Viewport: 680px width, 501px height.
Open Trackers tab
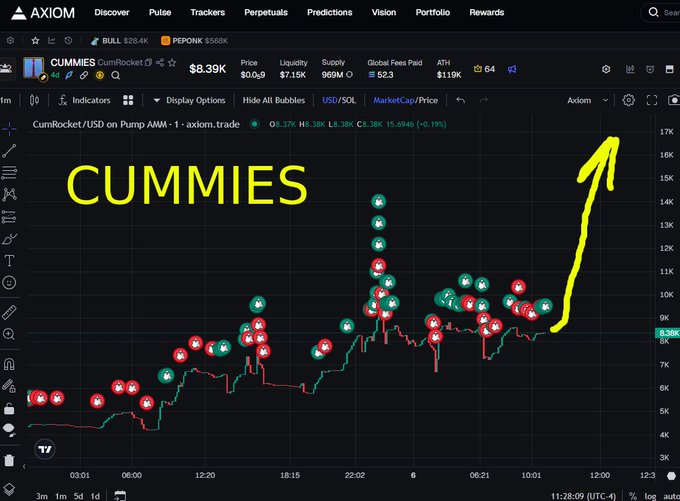[207, 13]
